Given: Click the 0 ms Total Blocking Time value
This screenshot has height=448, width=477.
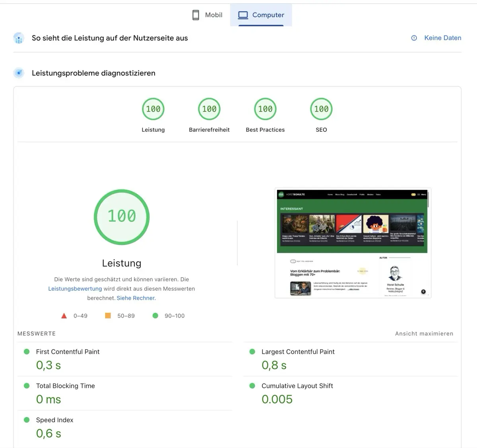Looking at the screenshot, I should tap(48, 399).
